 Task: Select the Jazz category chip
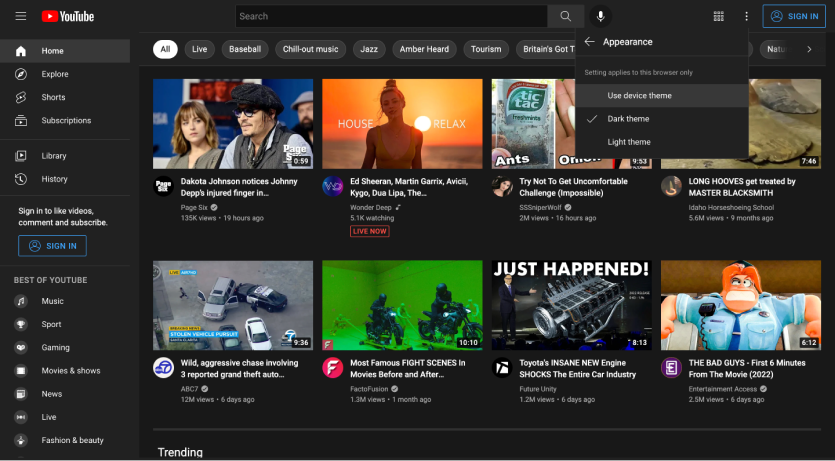(x=369, y=49)
